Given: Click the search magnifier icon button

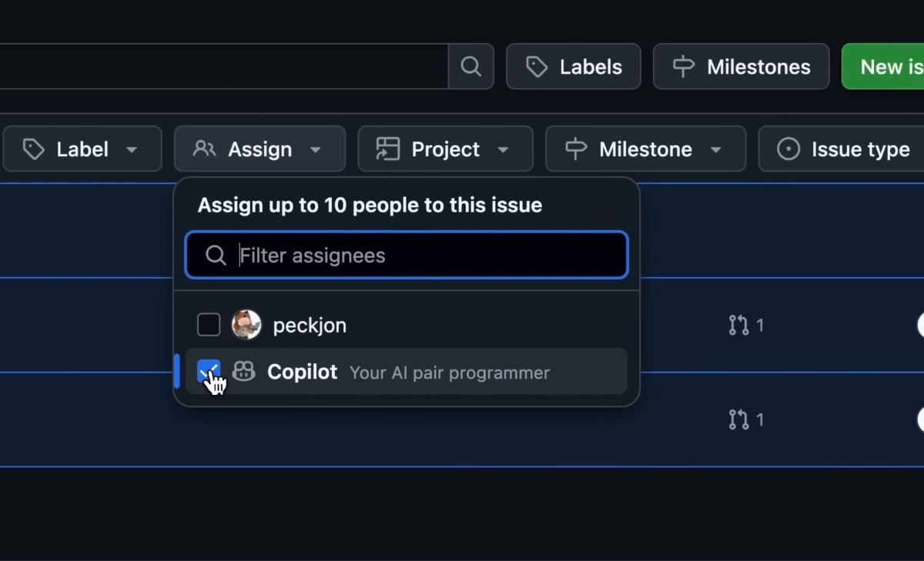Looking at the screenshot, I should point(470,66).
